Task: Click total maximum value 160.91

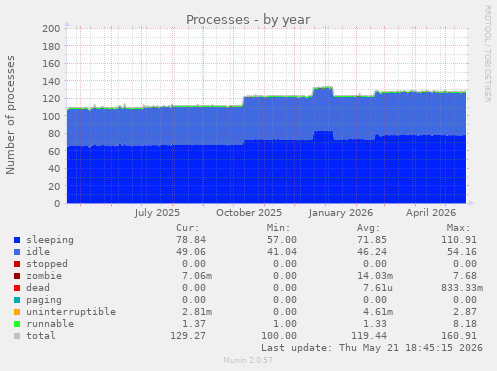Action: (x=459, y=336)
